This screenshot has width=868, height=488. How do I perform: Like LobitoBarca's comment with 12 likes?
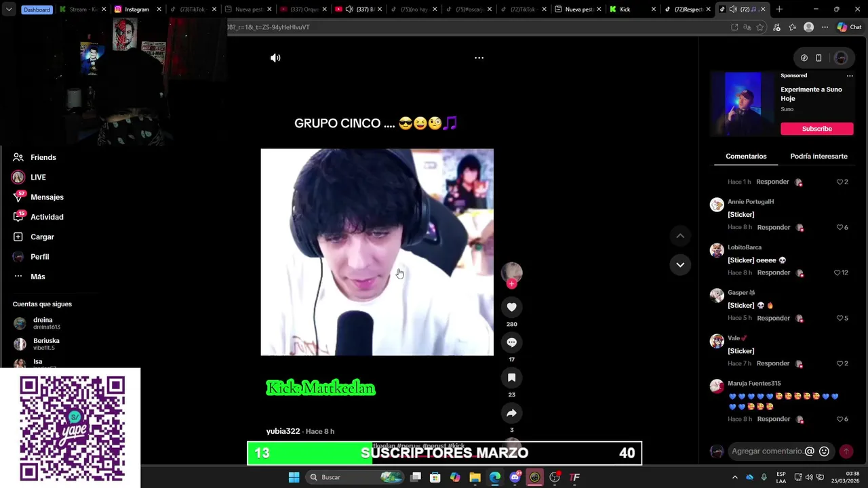(x=837, y=272)
